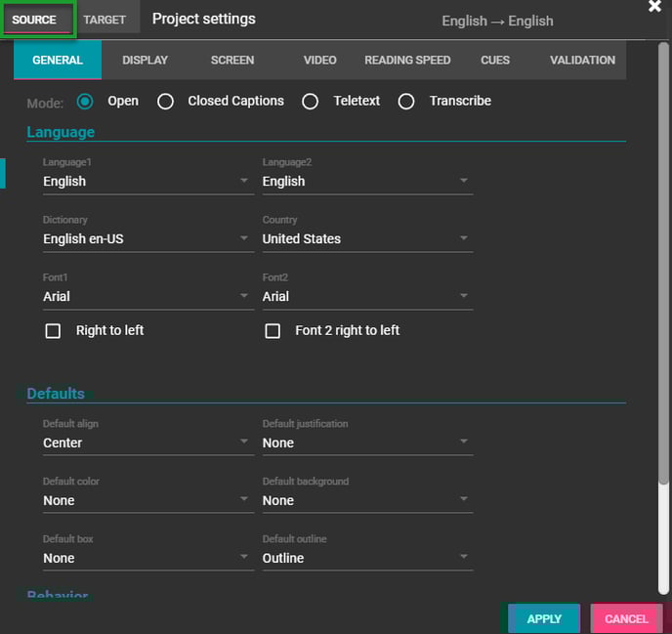
Task: Open the Reading Speed tab
Action: pos(407,61)
